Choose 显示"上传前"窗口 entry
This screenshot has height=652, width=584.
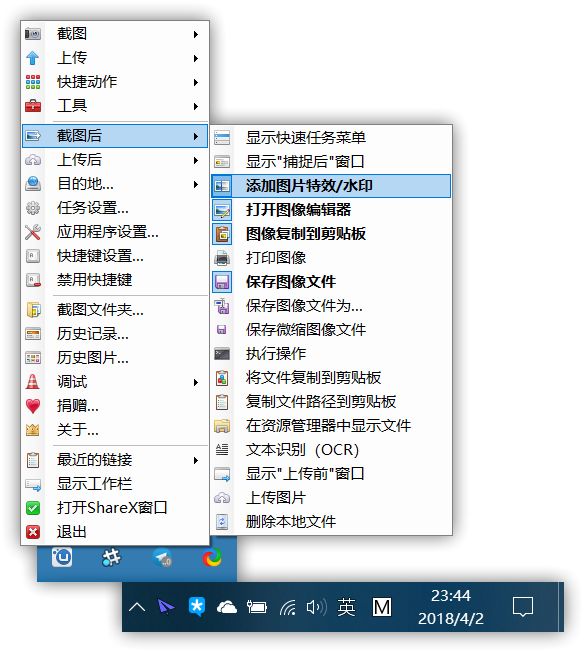tap(331, 474)
